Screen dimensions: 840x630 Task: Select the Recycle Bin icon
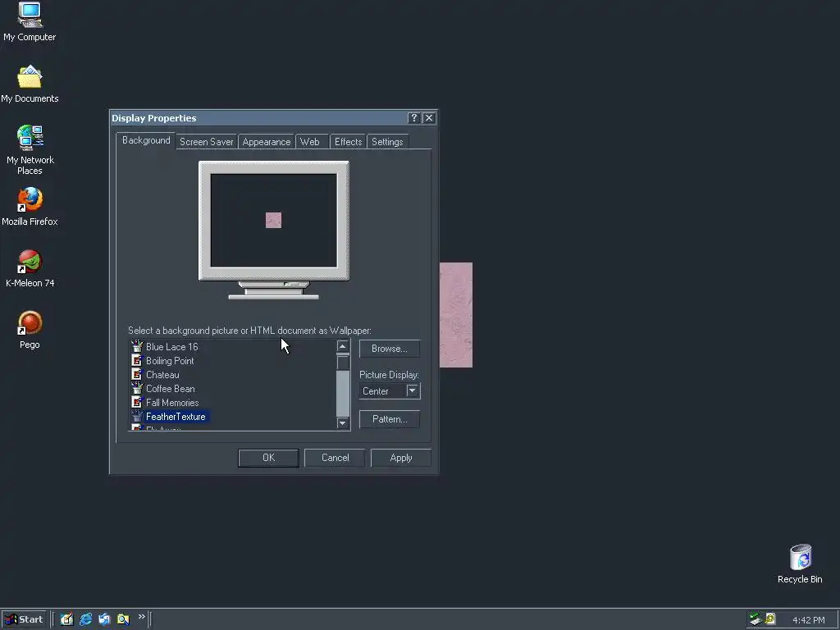(x=800, y=564)
